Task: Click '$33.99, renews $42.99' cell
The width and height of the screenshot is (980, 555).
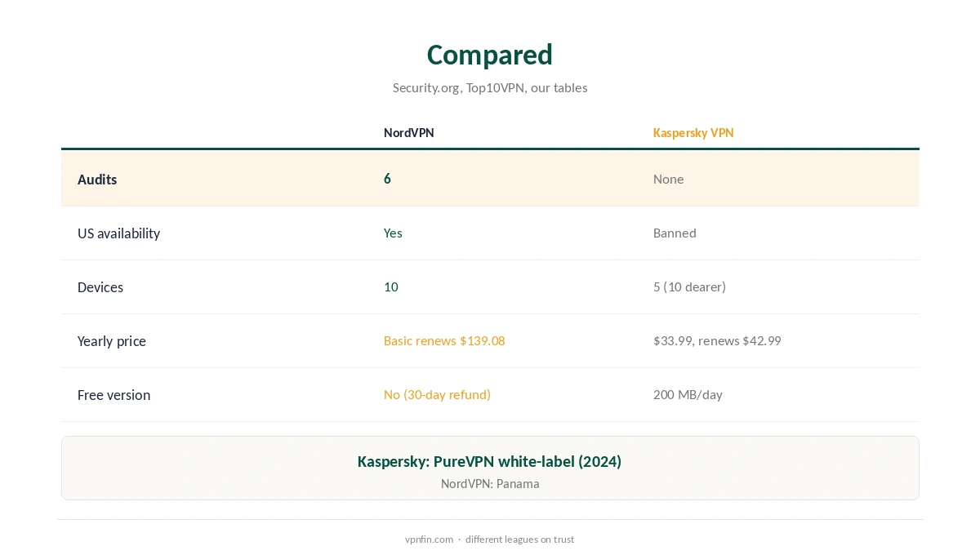Action: [717, 340]
